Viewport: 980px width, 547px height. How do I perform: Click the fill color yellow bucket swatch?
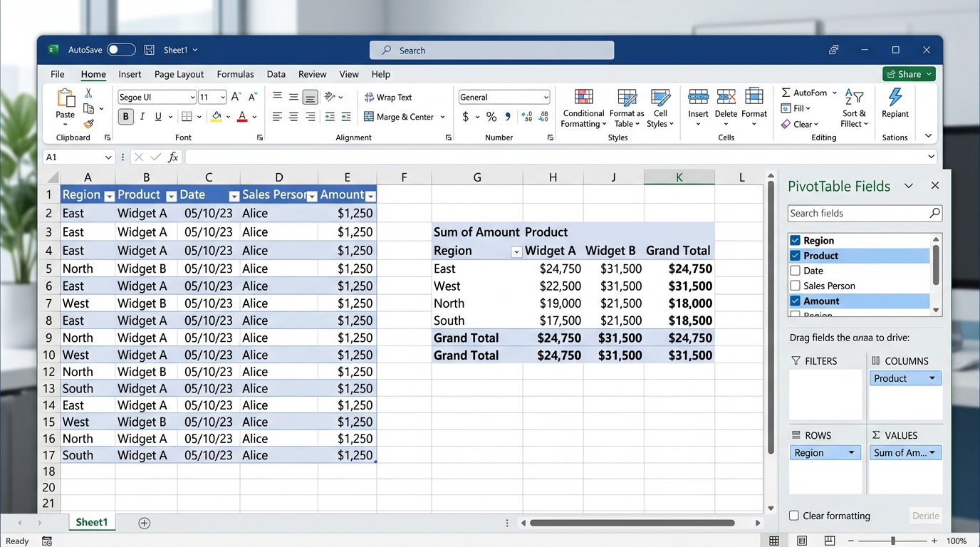(x=217, y=117)
